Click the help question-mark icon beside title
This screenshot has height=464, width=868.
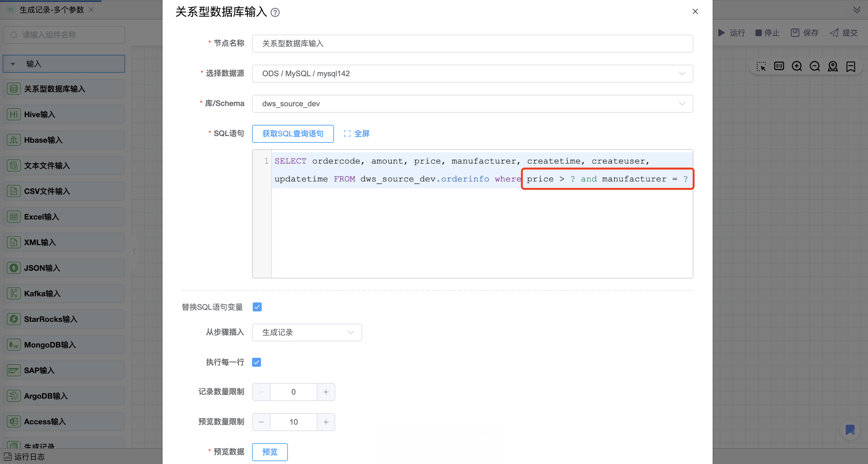[x=275, y=13]
